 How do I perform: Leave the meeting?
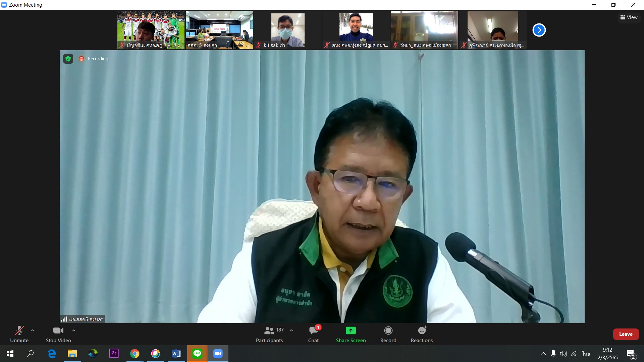coord(626,334)
